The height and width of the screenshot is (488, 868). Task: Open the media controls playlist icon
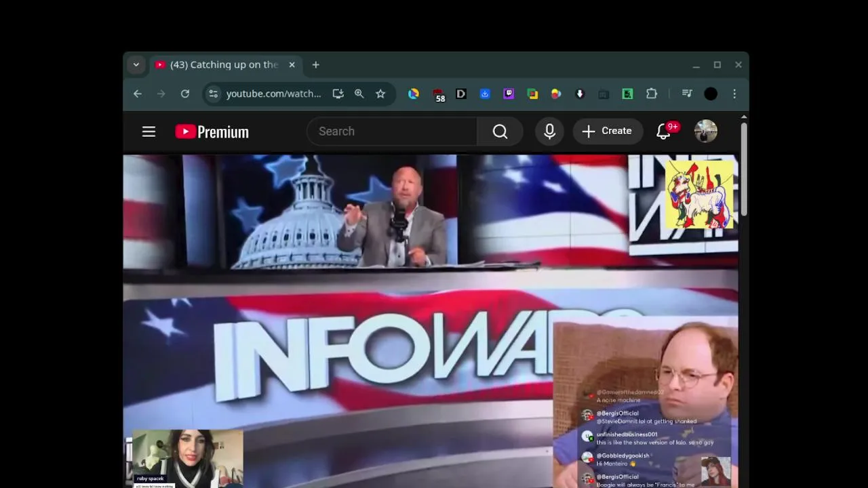click(687, 94)
